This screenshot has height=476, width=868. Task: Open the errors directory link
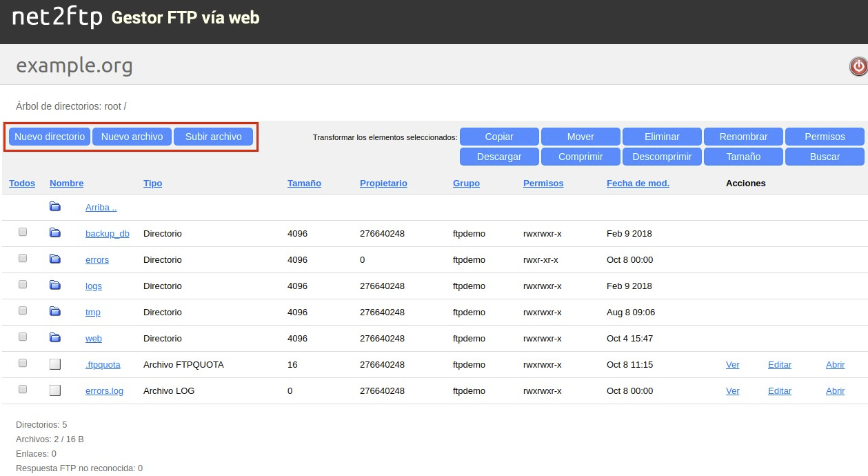(97, 260)
